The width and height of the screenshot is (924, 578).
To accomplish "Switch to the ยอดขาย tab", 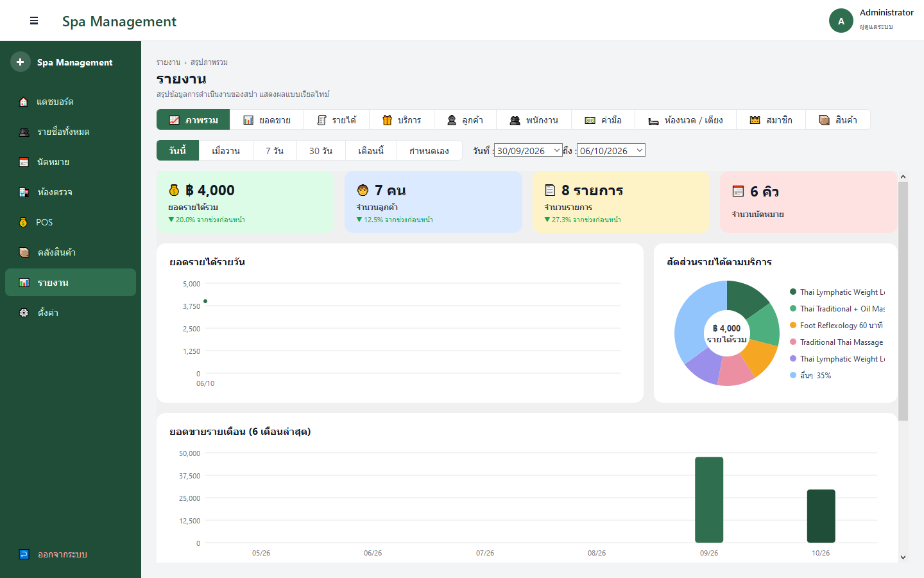I will 267,120.
